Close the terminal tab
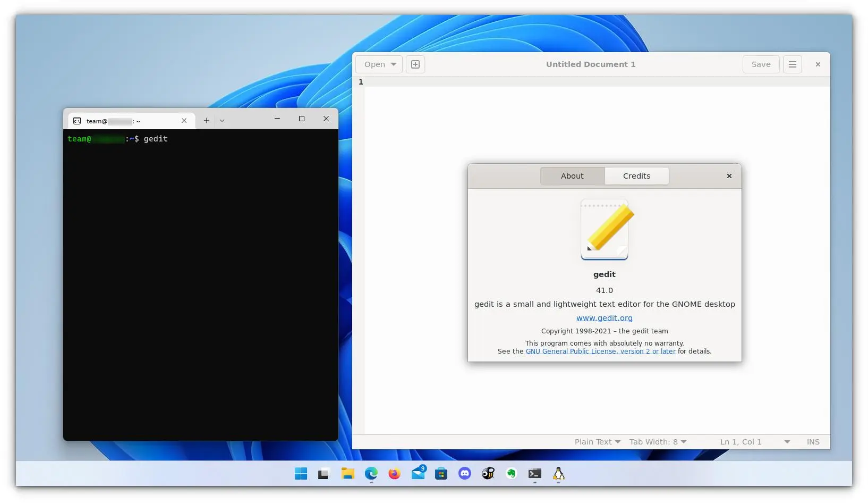The image size is (868, 503). pyautogui.click(x=184, y=121)
